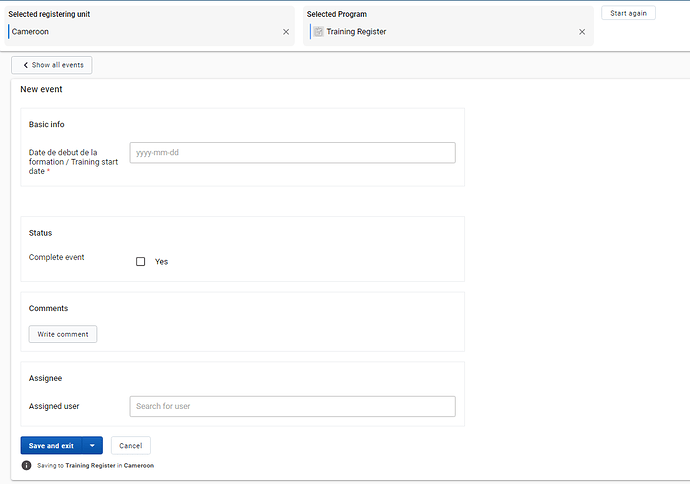Click the New event heading
Image resolution: width=690 pixels, height=484 pixels.
click(x=42, y=89)
